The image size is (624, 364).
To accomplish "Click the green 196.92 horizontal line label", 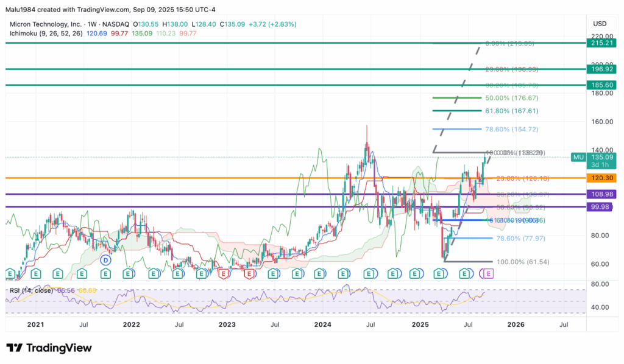I will coord(600,69).
